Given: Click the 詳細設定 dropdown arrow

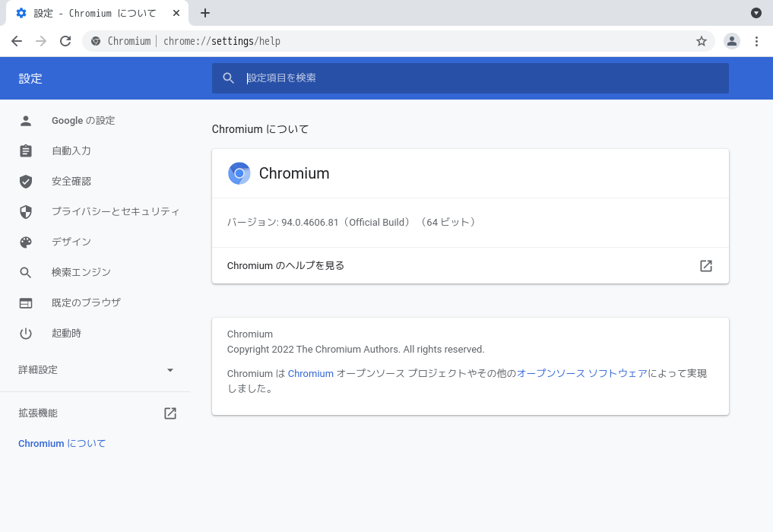Looking at the screenshot, I should tap(170, 370).
